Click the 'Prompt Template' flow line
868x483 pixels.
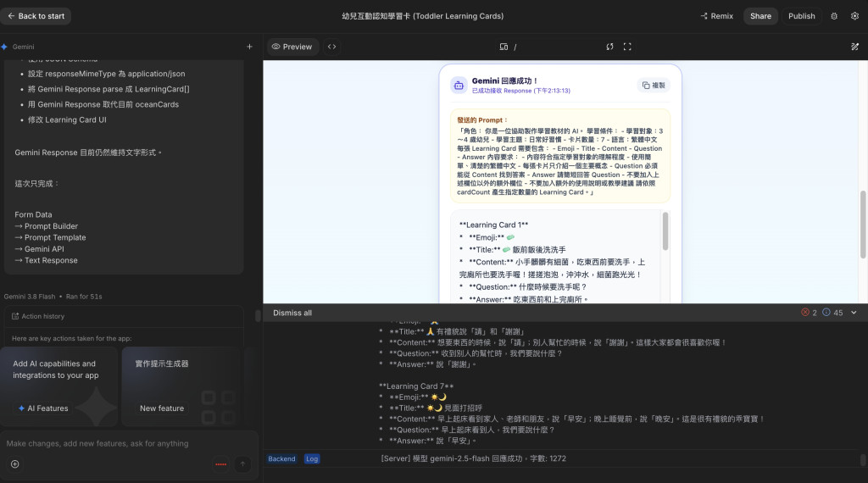pyautogui.click(x=50, y=237)
